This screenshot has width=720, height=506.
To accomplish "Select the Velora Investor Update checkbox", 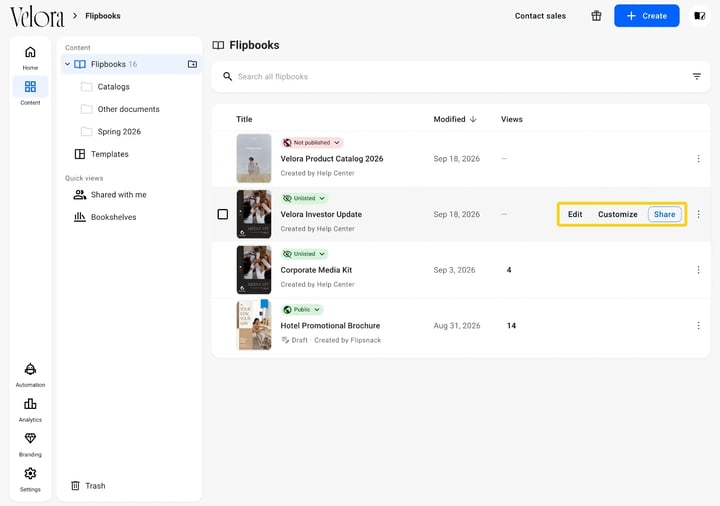I will [x=223, y=214].
